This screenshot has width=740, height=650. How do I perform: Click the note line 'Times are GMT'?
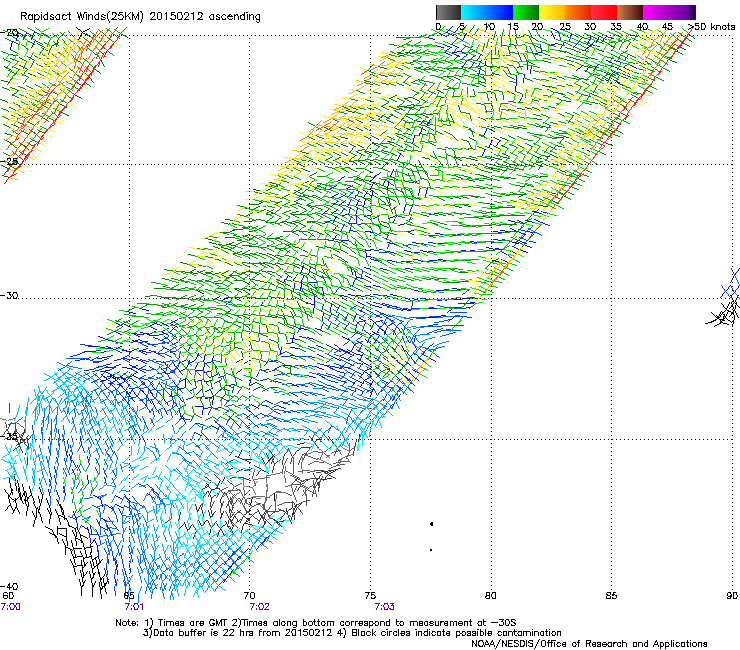194,623
